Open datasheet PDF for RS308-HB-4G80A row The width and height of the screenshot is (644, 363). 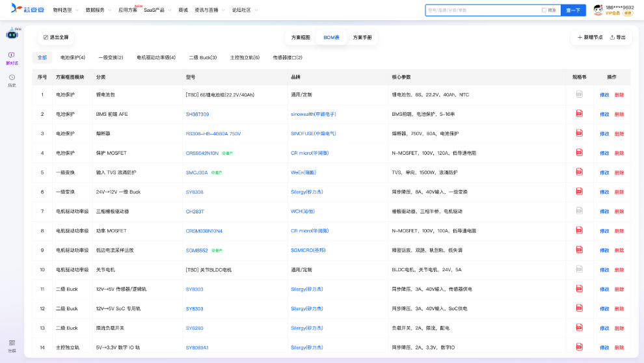pos(579,133)
